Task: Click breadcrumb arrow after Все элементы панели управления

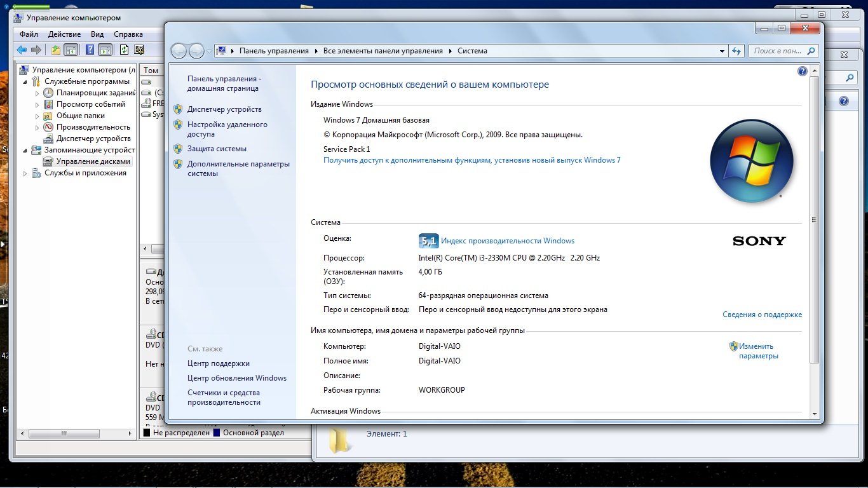Action: coord(451,51)
